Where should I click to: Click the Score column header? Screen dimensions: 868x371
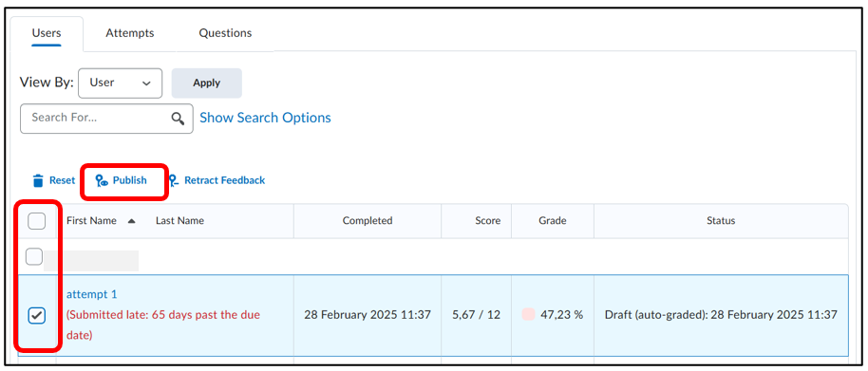click(x=488, y=221)
